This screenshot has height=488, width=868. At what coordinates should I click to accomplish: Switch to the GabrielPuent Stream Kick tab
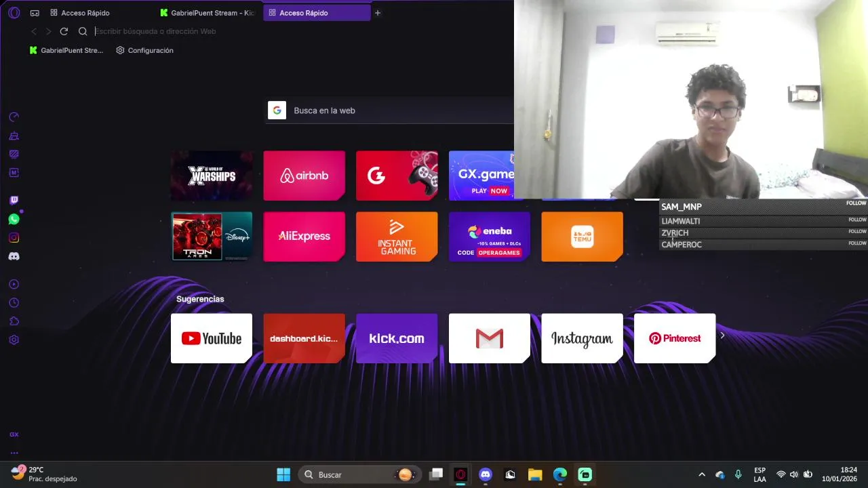(x=207, y=13)
